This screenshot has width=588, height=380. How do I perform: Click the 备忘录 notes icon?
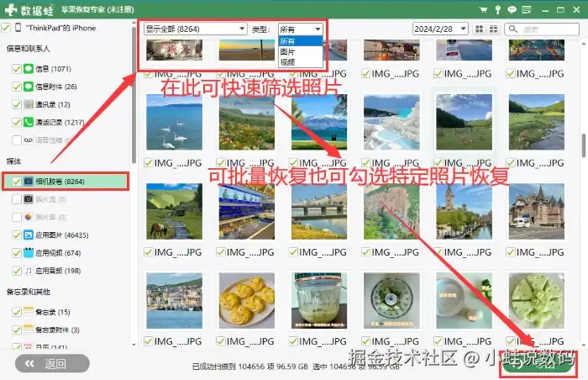point(29,312)
